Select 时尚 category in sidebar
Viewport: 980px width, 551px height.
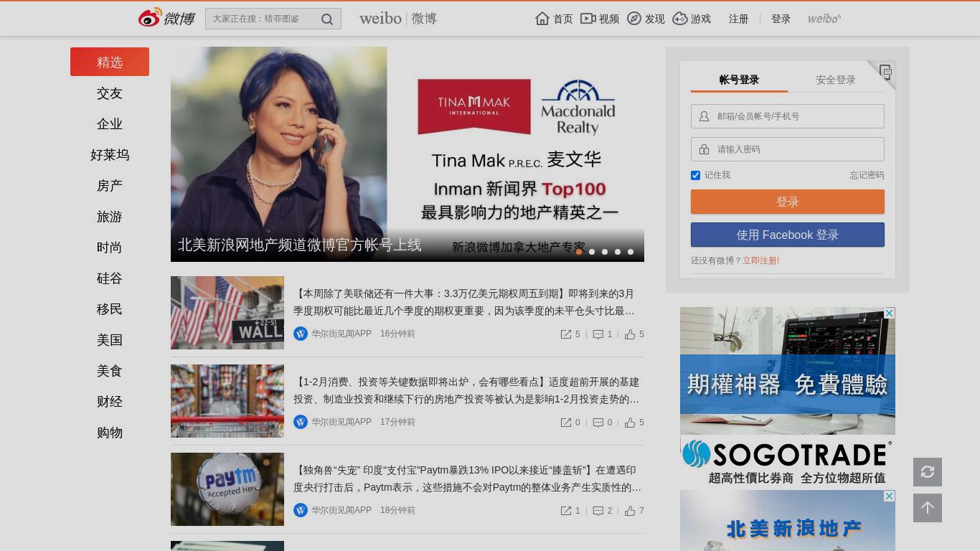[x=110, y=248]
